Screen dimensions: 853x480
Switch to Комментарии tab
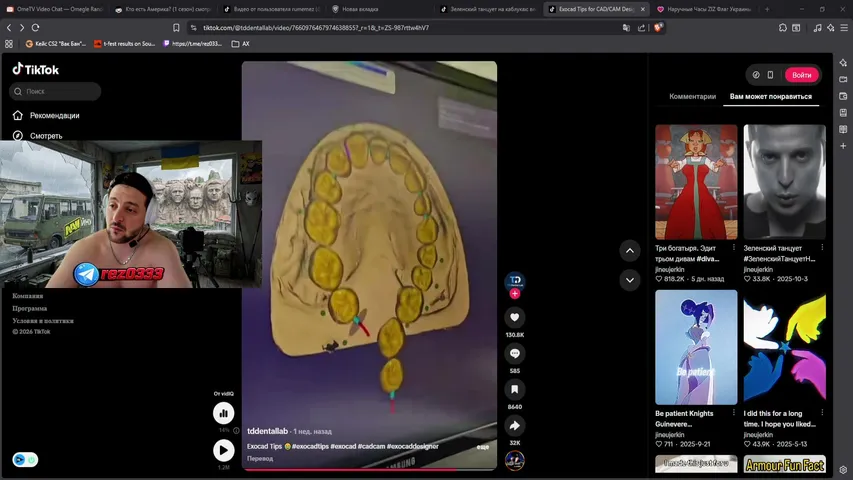(x=693, y=96)
